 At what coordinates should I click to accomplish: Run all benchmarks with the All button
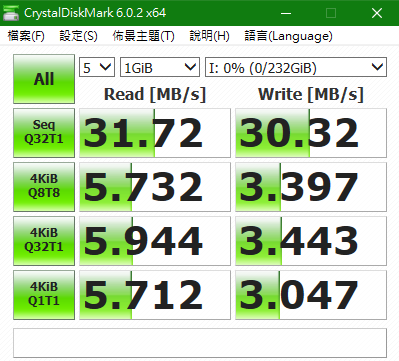(x=44, y=79)
